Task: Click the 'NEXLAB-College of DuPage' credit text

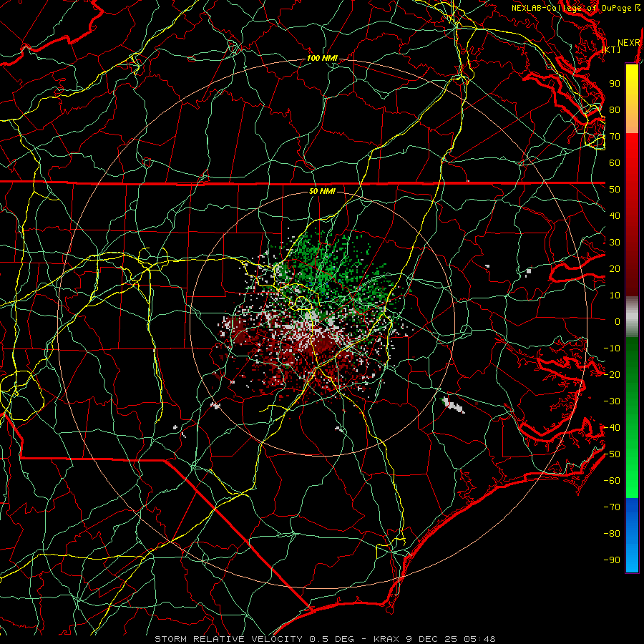Action: coord(571,8)
